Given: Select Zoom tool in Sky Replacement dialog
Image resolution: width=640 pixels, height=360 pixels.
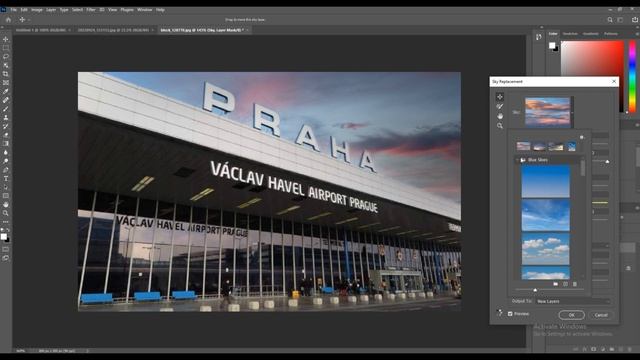Looking at the screenshot, I should [500, 126].
